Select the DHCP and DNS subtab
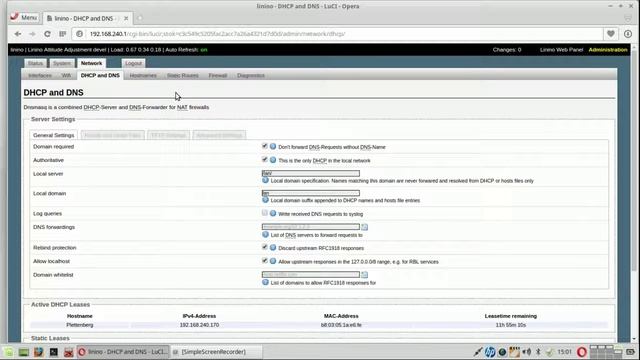 (100, 76)
